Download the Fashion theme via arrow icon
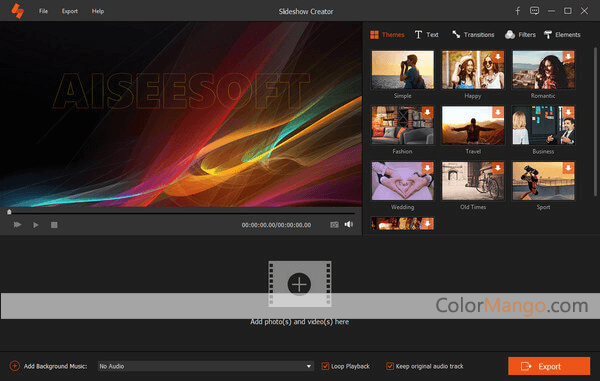The height and width of the screenshot is (381, 600). pos(427,112)
